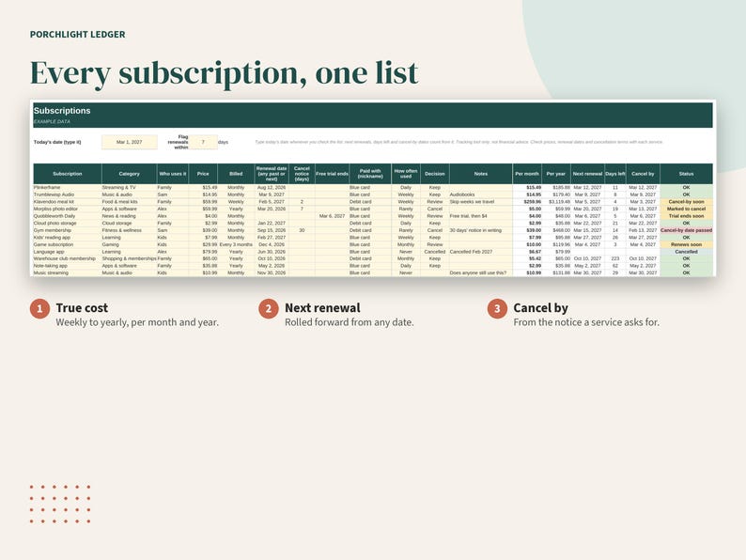Click the Streaming & TV category cell

point(129,188)
